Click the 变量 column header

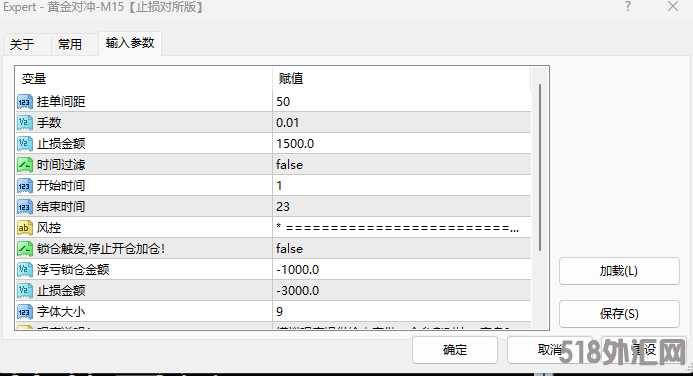tap(144, 79)
